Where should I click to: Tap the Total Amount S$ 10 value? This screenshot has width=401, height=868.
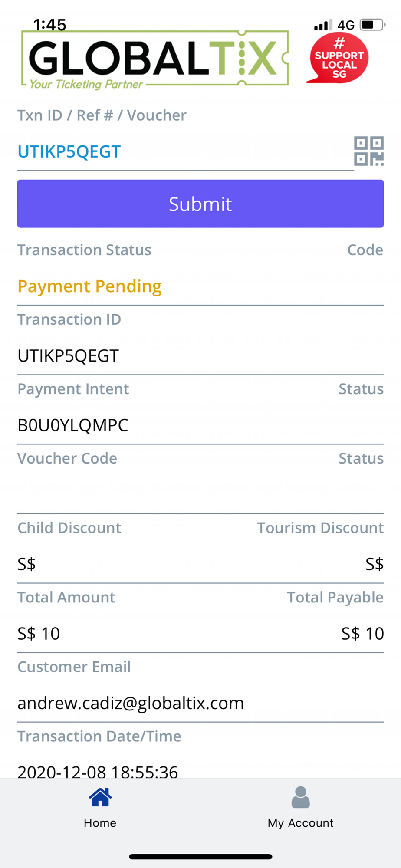[x=39, y=634]
